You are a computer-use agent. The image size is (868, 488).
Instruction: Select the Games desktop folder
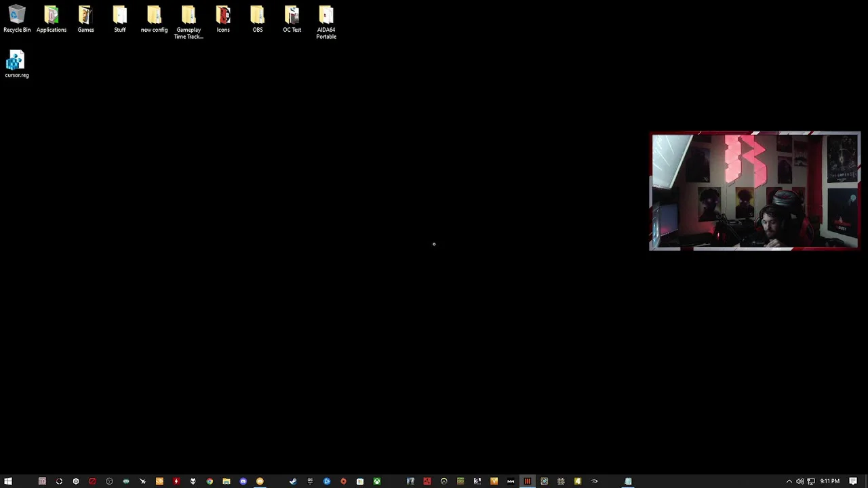(x=85, y=19)
